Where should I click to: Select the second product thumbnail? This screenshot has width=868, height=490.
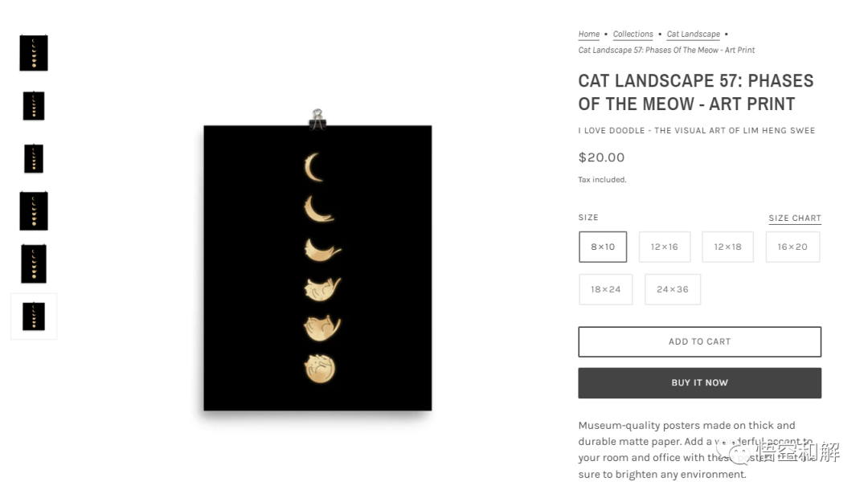coord(34,106)
